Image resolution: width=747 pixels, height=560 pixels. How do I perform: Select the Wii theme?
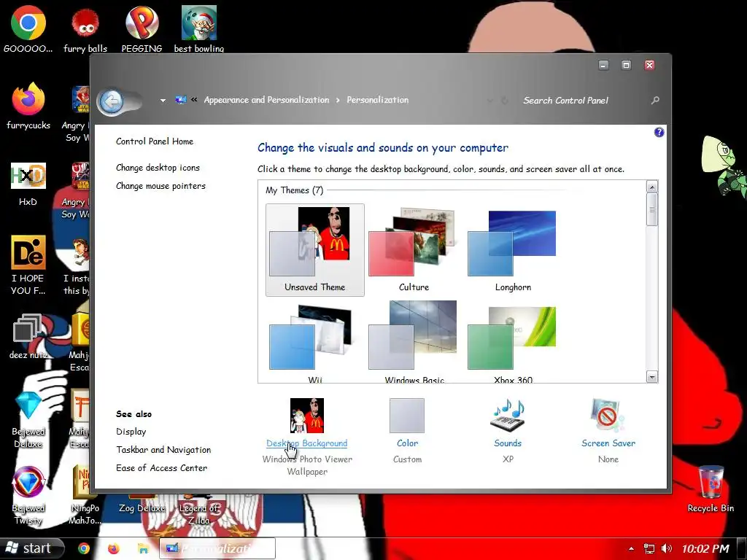click(315, 341)
